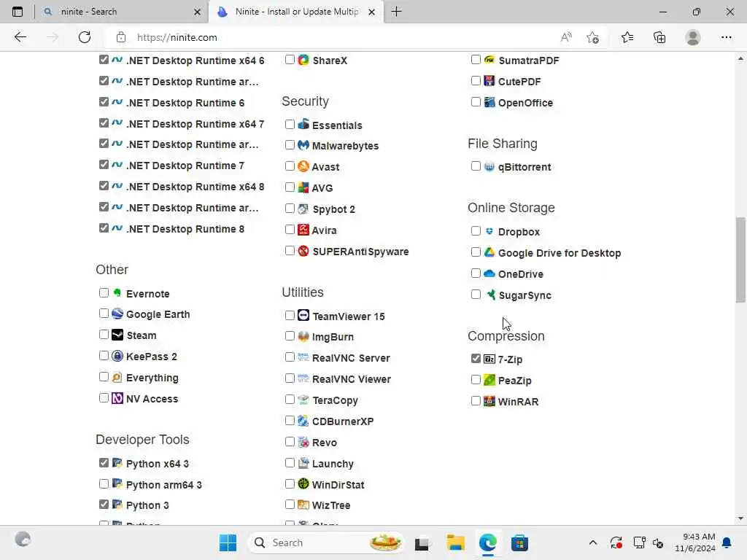Open the Tab actions menu button

[18, 12]
